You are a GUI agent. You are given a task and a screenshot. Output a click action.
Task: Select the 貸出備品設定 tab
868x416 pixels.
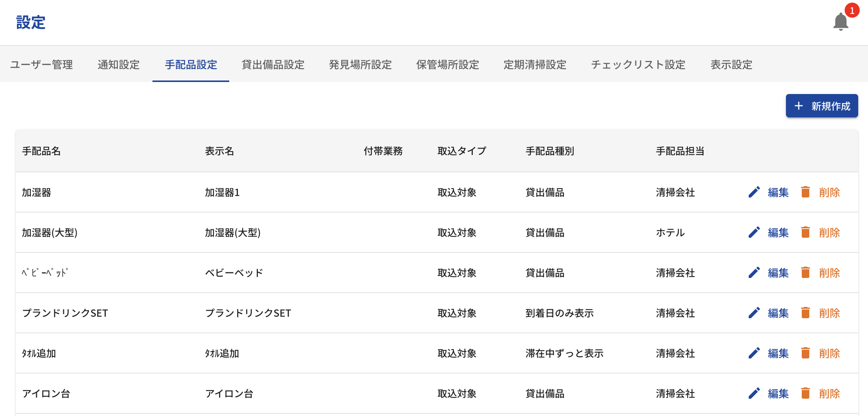click(x=273, y=65)
